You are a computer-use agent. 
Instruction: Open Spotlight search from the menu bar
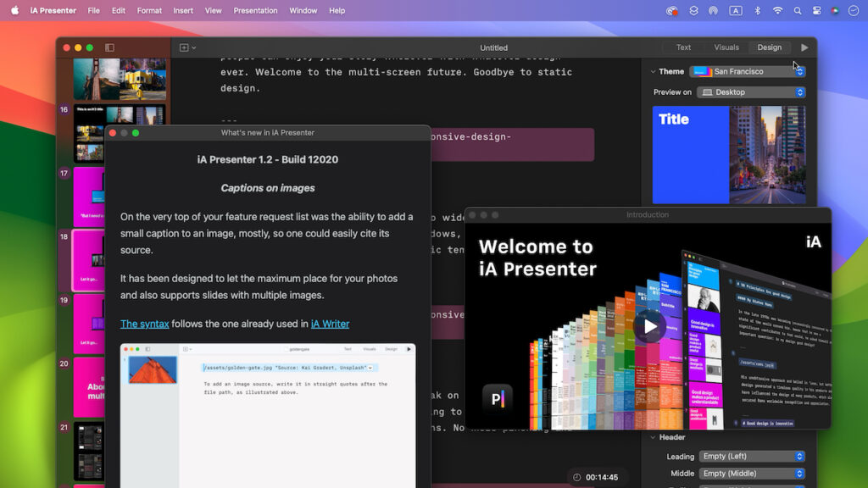798,10
